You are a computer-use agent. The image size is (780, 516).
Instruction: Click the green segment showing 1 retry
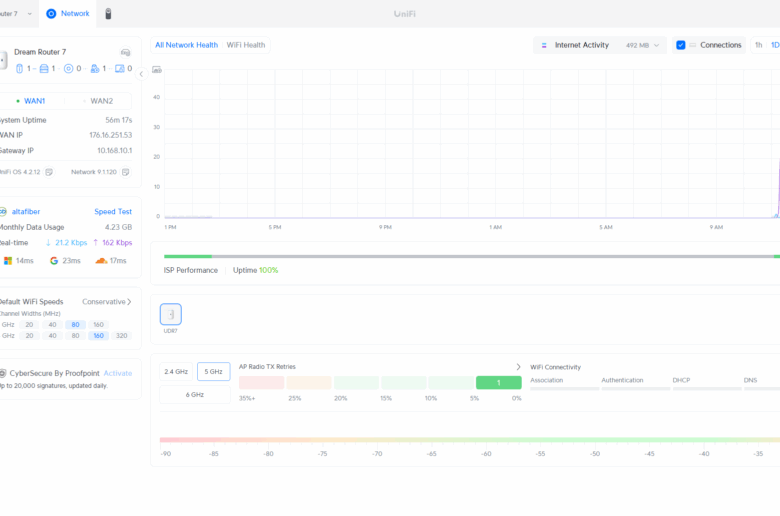pyautogui.click(x=498, y=383)
